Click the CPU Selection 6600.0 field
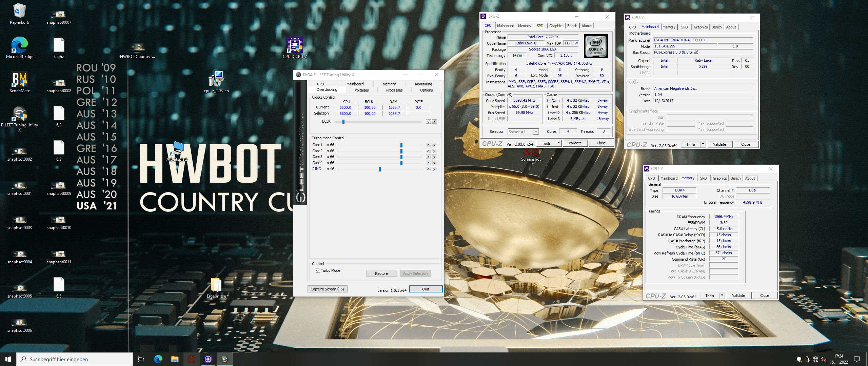 pos(345,114)
